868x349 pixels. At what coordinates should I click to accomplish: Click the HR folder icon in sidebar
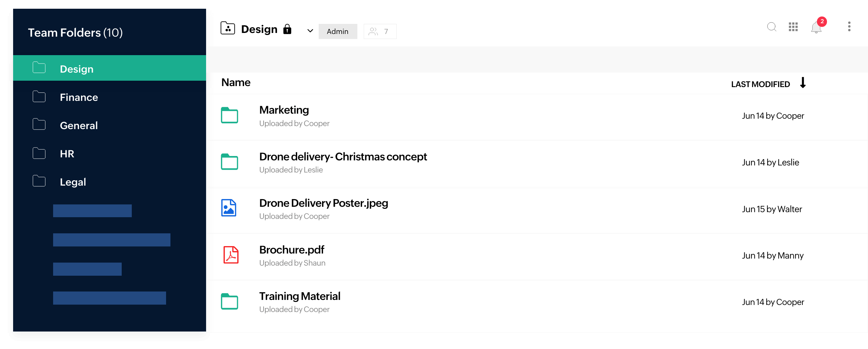point(39,153)
